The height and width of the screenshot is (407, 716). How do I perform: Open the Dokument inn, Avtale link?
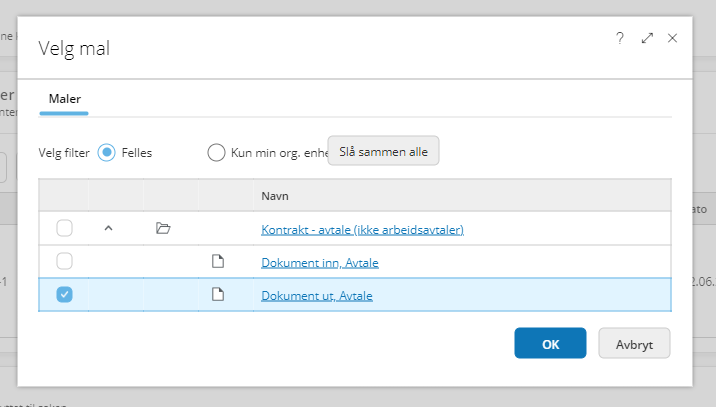(320, 263)
